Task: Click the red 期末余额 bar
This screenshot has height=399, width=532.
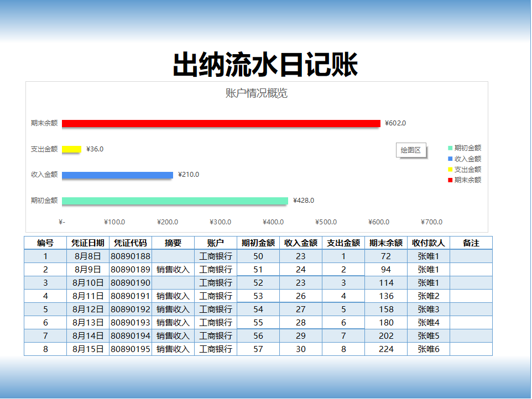Action: tap(221, 123)
